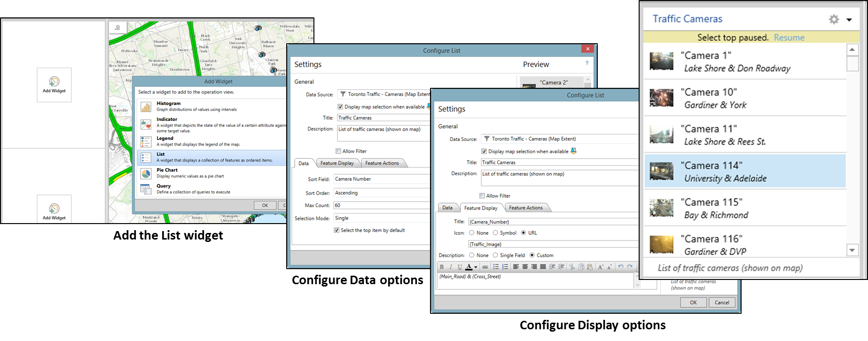This screenshot has height=341, width=868.
Task: Click Cancel in the front Configure List
Action: (x=722, y=302)
